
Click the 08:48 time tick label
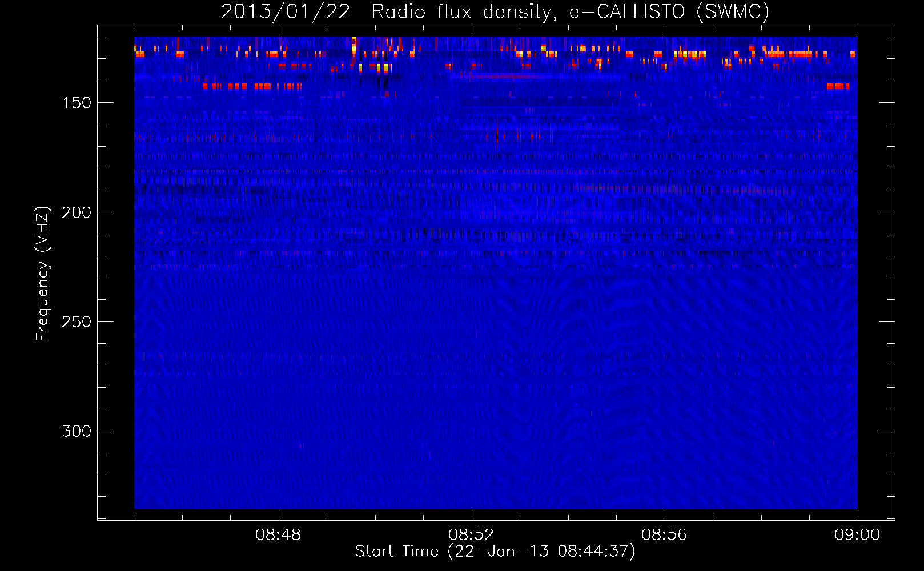point(278,535)
